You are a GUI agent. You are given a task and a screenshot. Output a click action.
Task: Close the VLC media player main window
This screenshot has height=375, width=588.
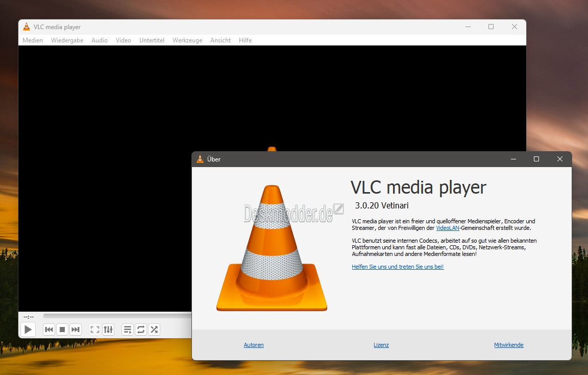(x=514, y=27)
